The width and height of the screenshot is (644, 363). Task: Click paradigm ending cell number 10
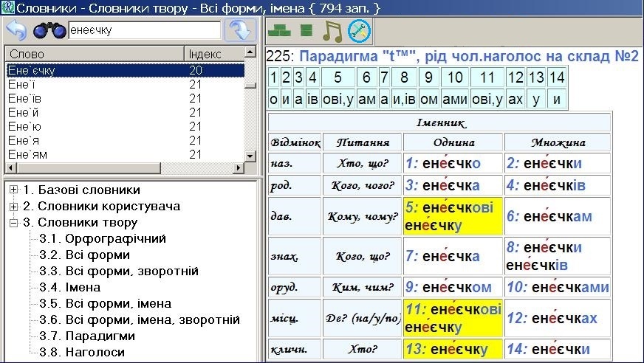[x=455, y=77]
